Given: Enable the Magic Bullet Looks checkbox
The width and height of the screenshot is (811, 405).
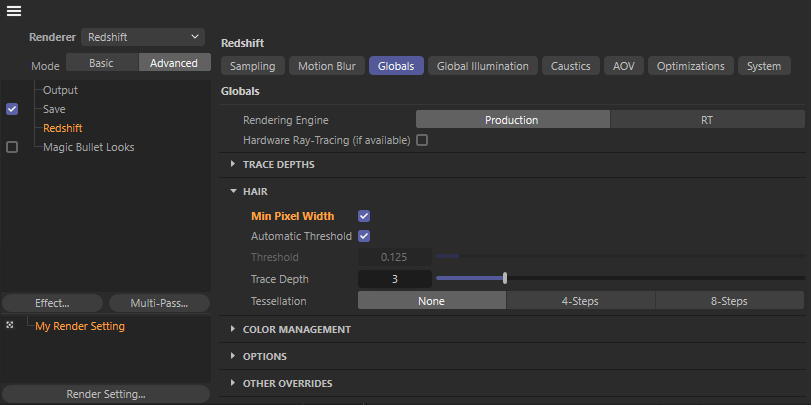Looking at the screenshot, I should (x=12, y=147).
